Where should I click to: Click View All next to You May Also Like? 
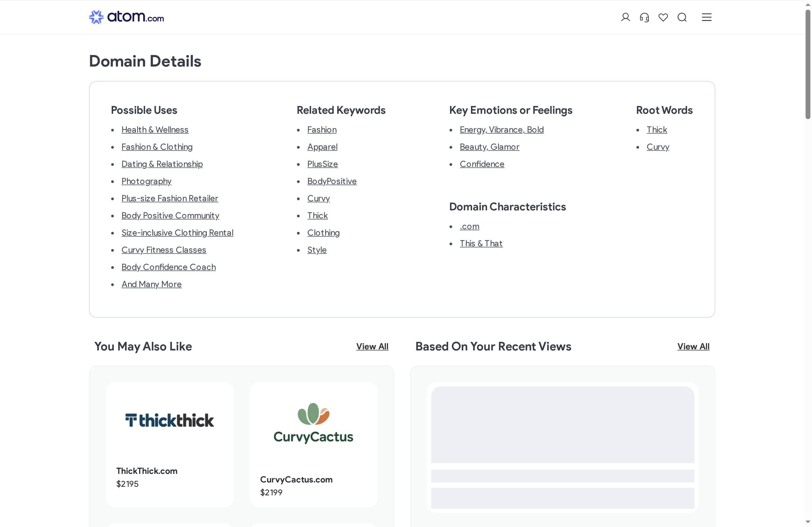(372, 346)
